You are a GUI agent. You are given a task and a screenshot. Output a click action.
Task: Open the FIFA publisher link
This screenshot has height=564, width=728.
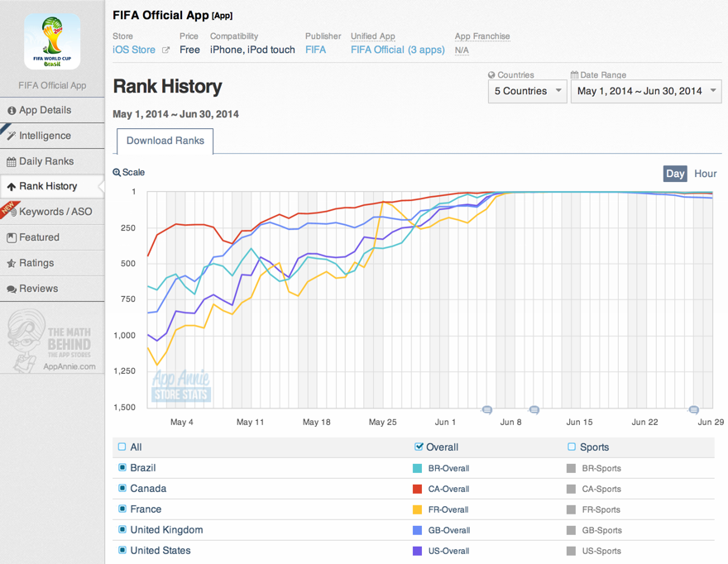tap(316, 50)
